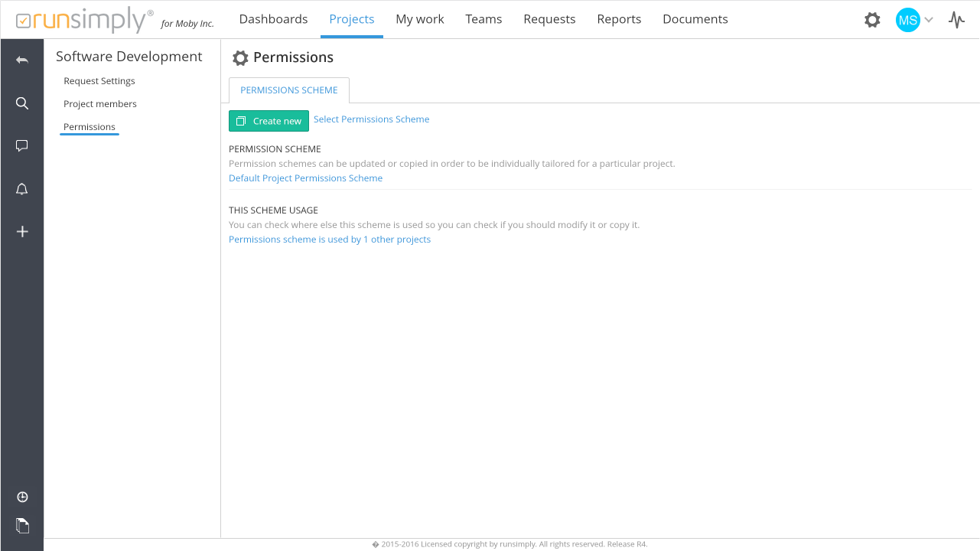Open the comments speech bubble icon
The width and height of the screenshot is (980, 551).
tap(22, 145)
